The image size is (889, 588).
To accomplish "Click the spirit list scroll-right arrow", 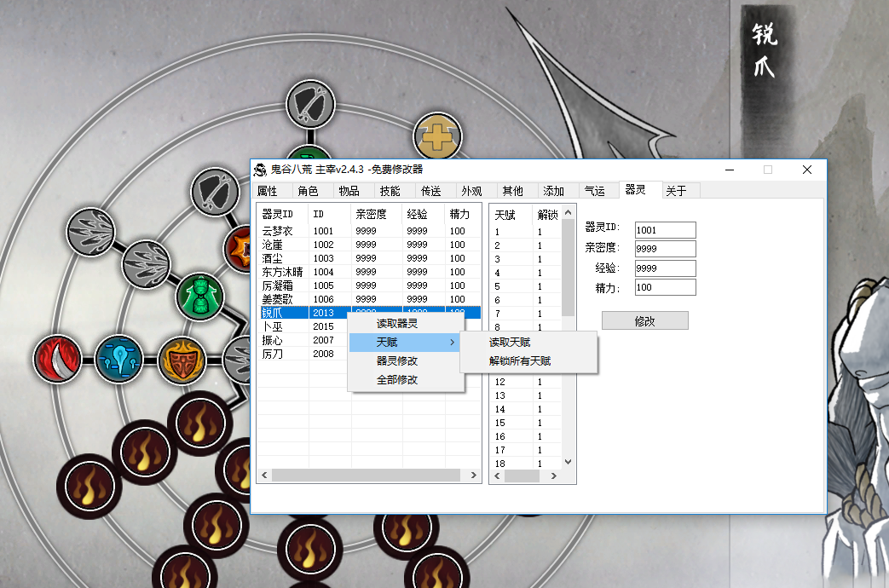I will (x=474, y=476).
